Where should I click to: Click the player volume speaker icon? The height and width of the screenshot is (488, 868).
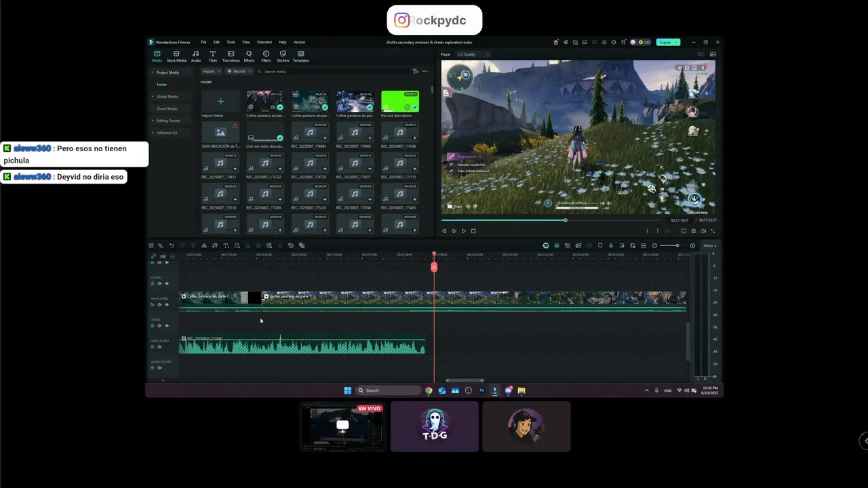point(703,231)
